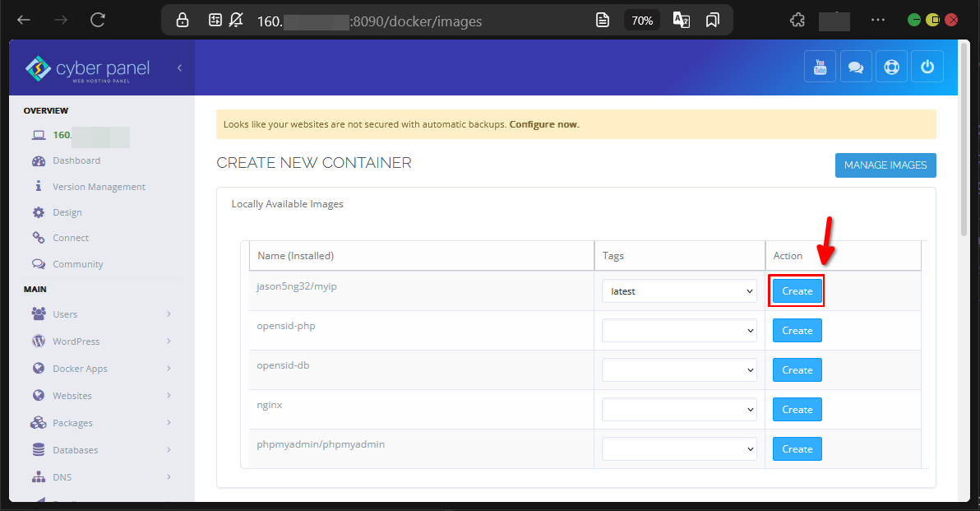This screenshot has width=980, height=511.
Task: Open community chat bubbles icon
Action: point(856,67)
